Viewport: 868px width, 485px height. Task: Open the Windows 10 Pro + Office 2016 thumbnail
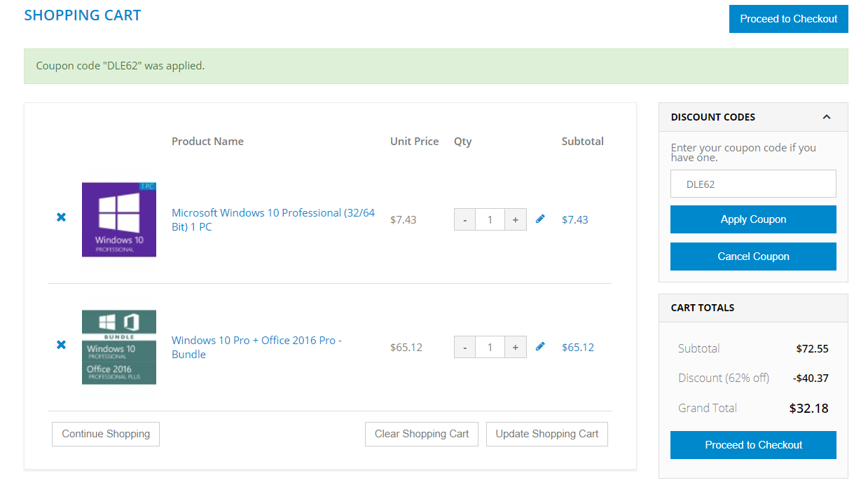click(119, 347)
